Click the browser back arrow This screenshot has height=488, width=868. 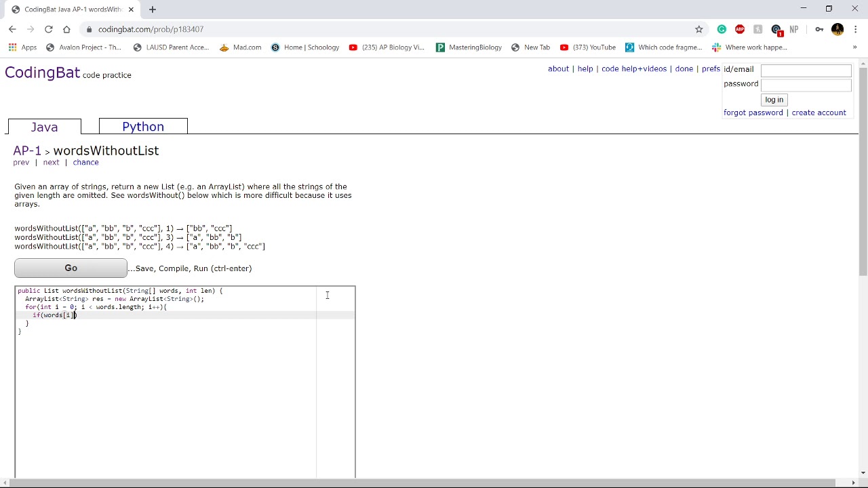[x=12, y=29]
